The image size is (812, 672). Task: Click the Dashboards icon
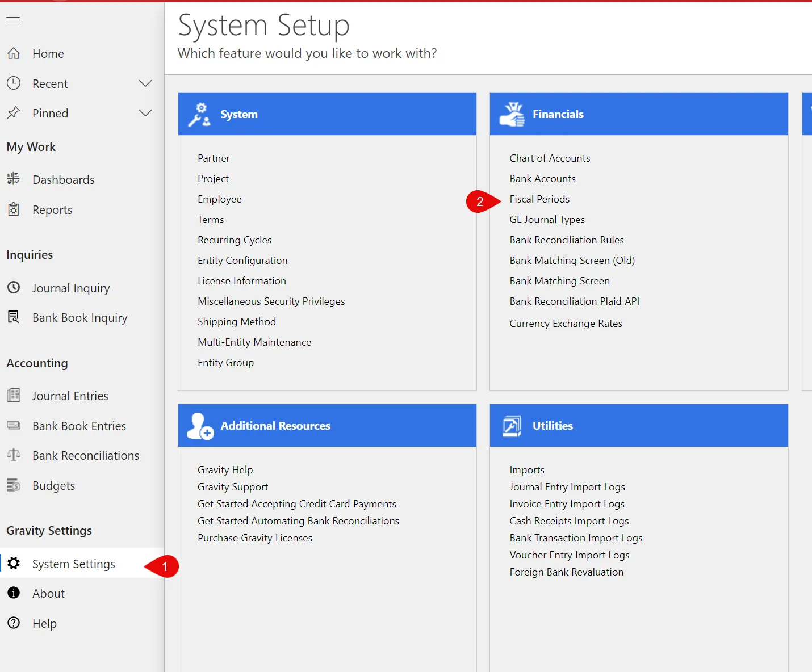[14, 179]
